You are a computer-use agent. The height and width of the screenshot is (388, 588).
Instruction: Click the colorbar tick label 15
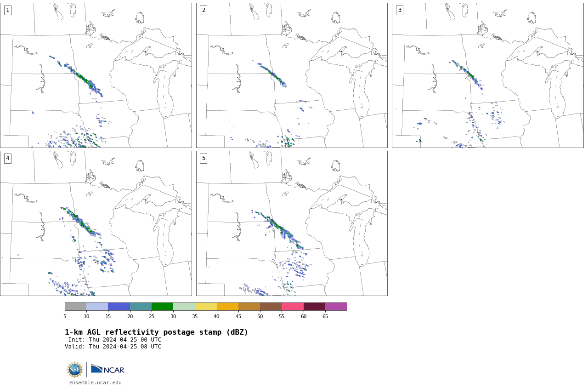point(108,316)
